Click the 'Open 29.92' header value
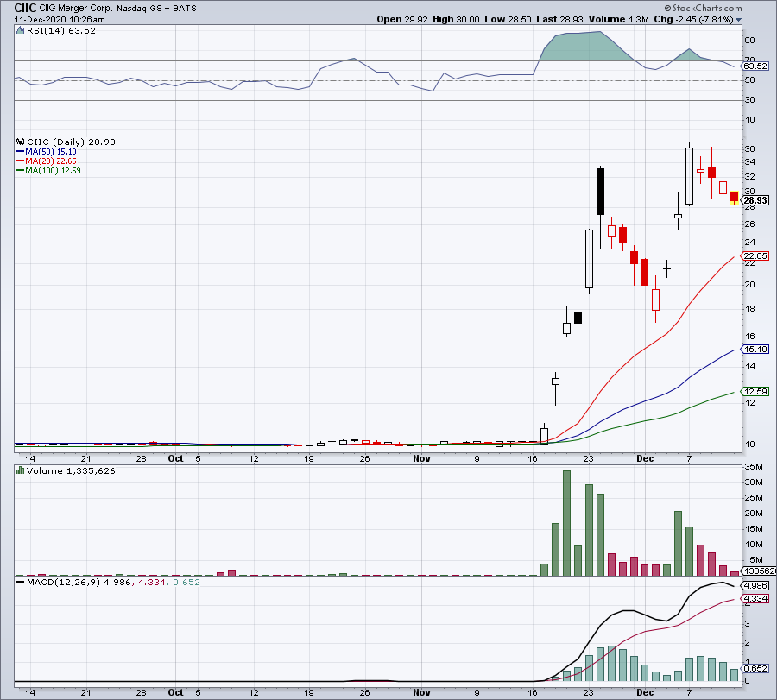Screen dimensions: 777x700 click(x=401, y=19)
